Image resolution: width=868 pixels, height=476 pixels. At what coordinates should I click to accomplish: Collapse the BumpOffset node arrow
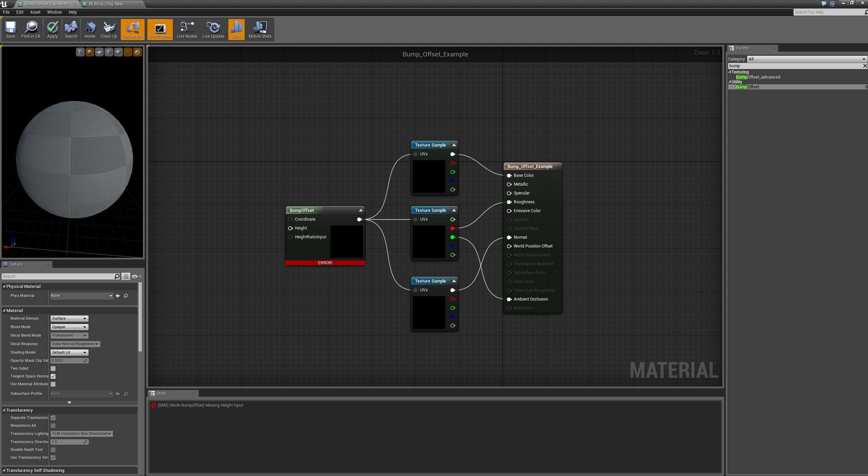tap(361, 210)
